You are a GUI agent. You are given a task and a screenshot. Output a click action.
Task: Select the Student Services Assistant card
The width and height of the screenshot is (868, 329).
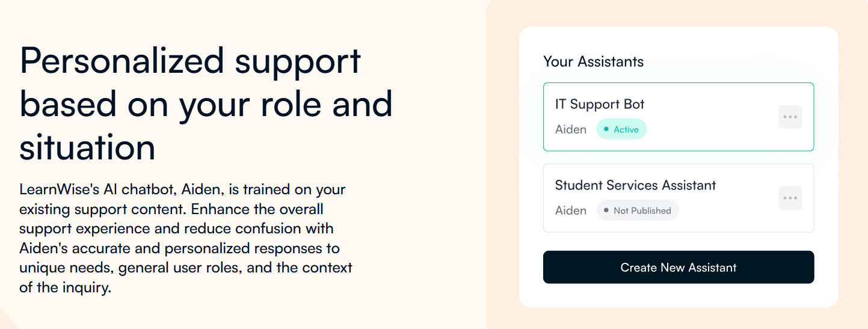coord(679,198)
